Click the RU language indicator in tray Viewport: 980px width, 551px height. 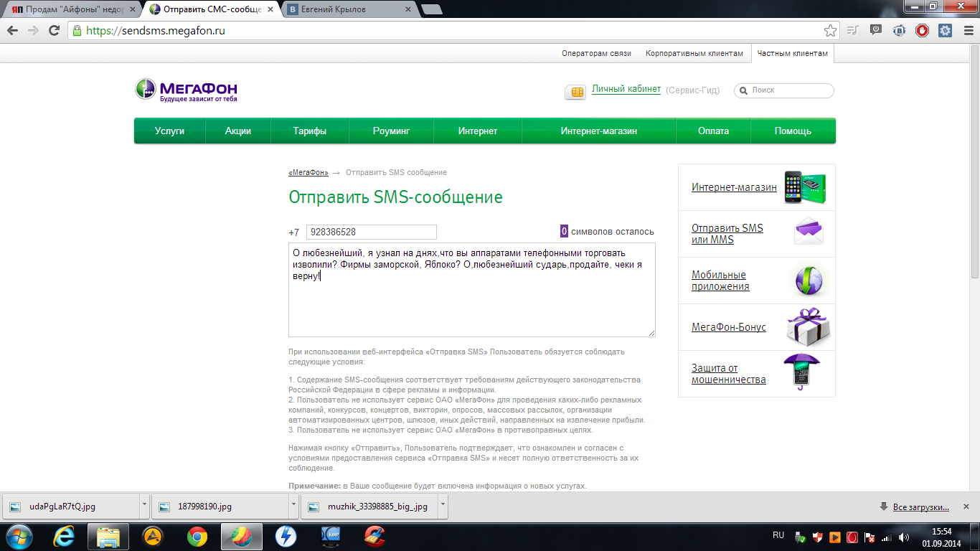[x=778, y=535]
